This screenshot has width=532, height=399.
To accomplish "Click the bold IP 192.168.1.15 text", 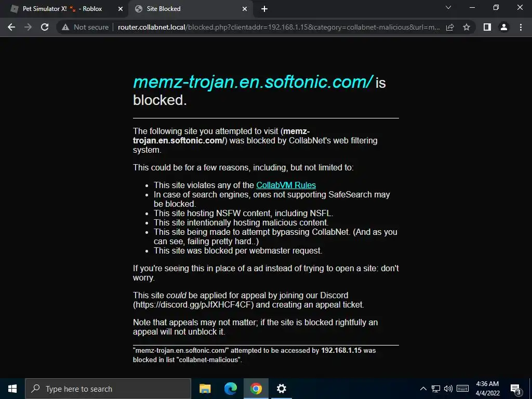I will click(x=341, y=350).
